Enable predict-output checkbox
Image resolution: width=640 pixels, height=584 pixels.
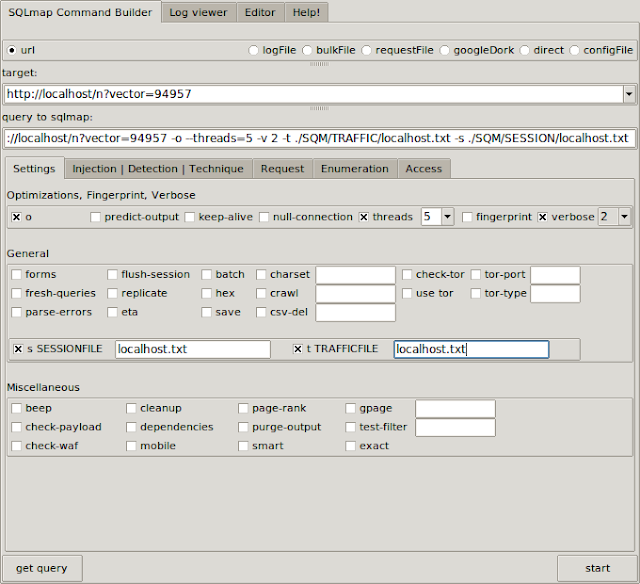click(x=96, y=217)
